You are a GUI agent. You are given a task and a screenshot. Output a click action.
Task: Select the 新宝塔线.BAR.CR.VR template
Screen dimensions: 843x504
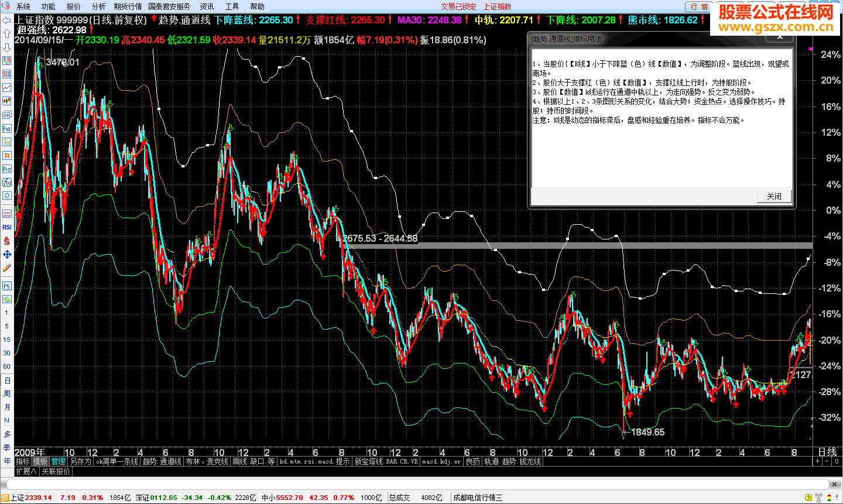386,461
